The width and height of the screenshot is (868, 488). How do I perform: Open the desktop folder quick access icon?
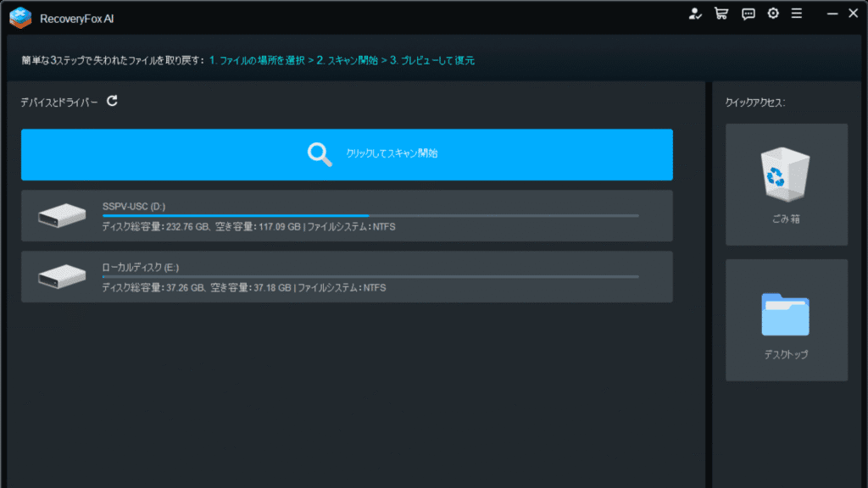(786, 314)
